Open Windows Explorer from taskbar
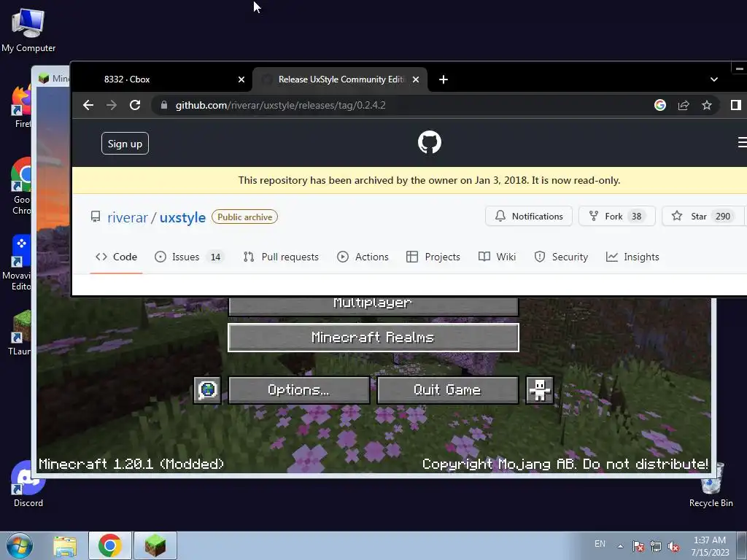This screenshot has width=747, height=560. point(65,546)
